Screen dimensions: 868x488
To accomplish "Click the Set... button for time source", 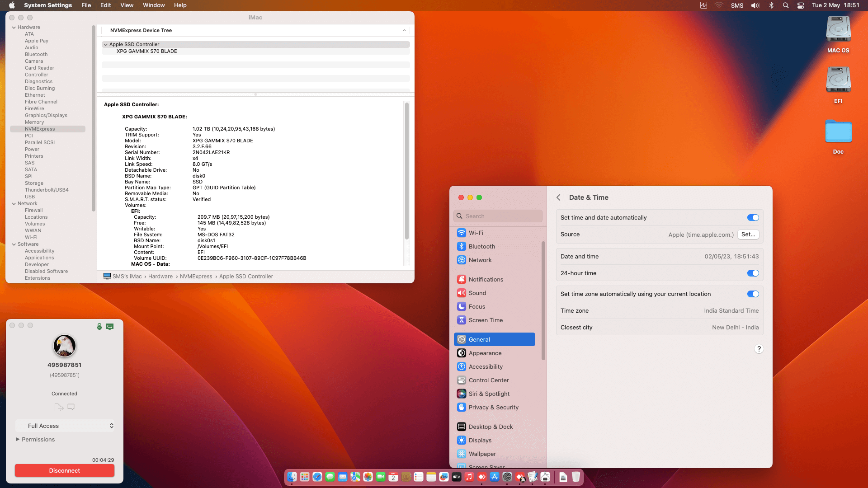I will [748, 235].
